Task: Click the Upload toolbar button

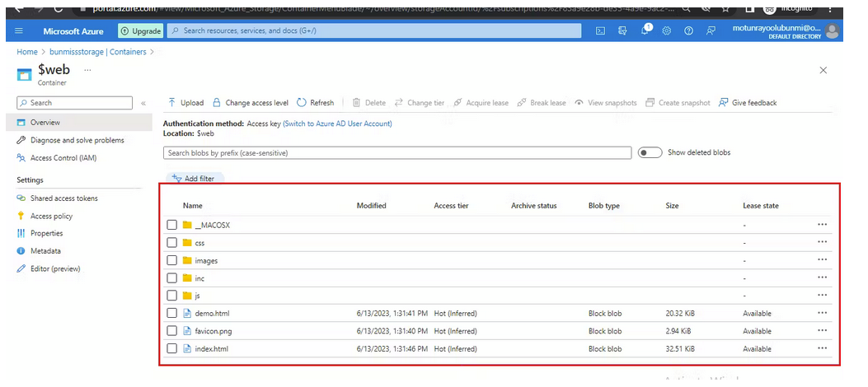Action: [x=185, y=103]
